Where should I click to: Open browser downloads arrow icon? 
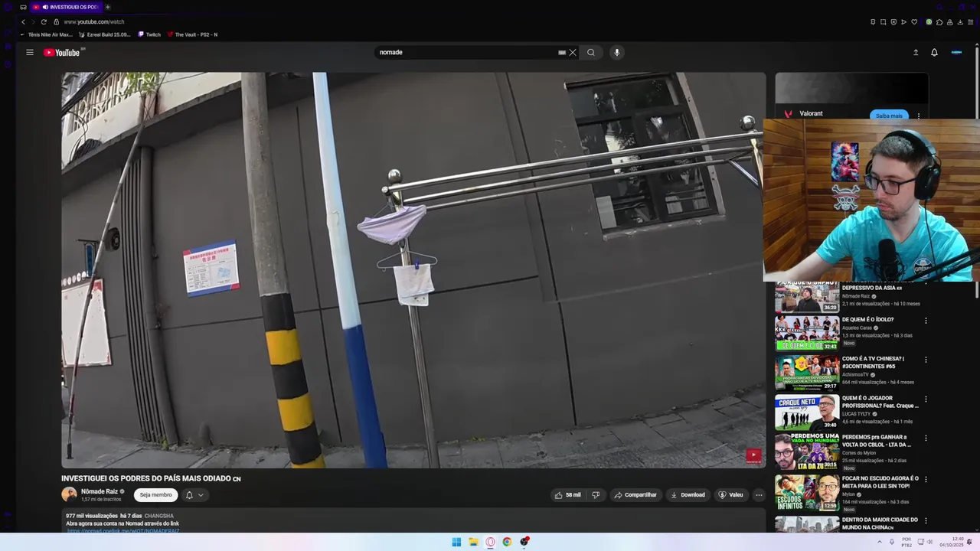click(x=960, y=21)
